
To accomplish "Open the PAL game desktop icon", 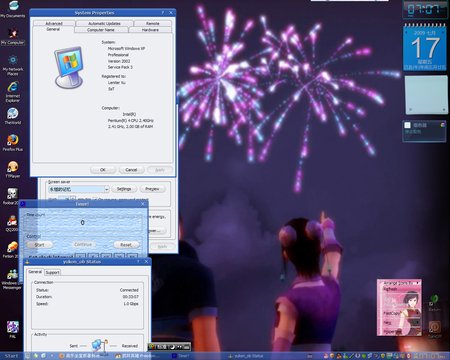I will tap(13, 329).
